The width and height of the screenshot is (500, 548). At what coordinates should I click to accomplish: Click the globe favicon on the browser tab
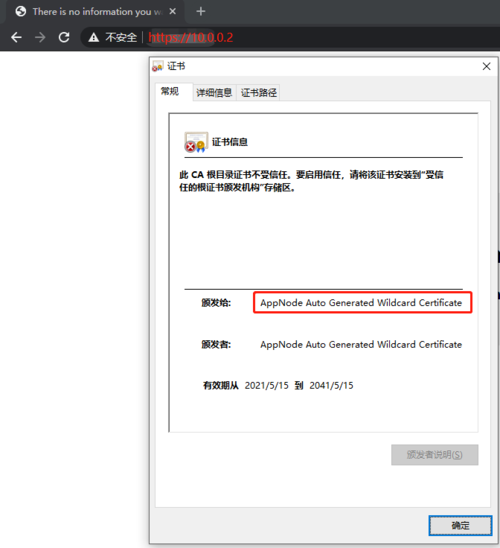(21, 12)
